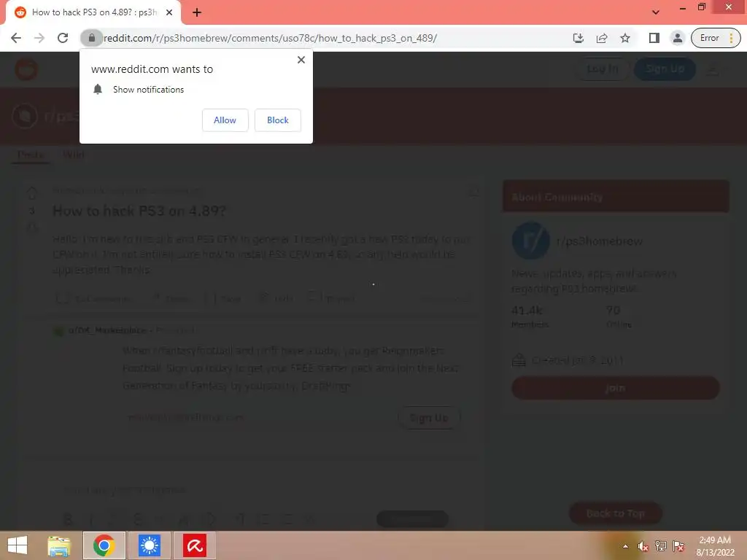Screen dimensions: 747x560
Task: Open Avira antivirus from the taskbar
Action: point(194,545)
